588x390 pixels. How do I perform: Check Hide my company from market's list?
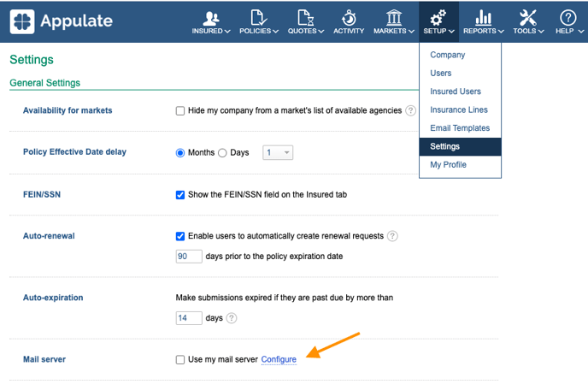tap(180, 110)
